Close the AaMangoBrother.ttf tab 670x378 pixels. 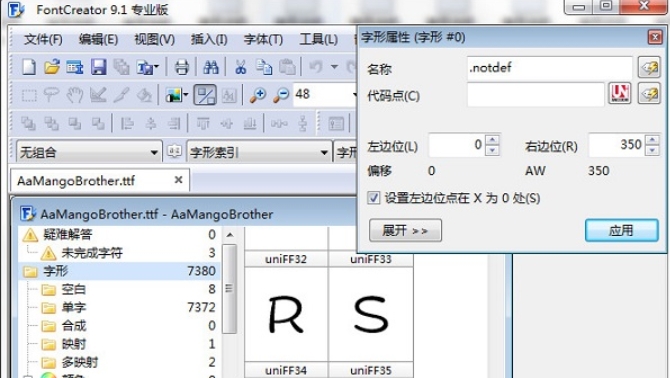coord(179,180)
